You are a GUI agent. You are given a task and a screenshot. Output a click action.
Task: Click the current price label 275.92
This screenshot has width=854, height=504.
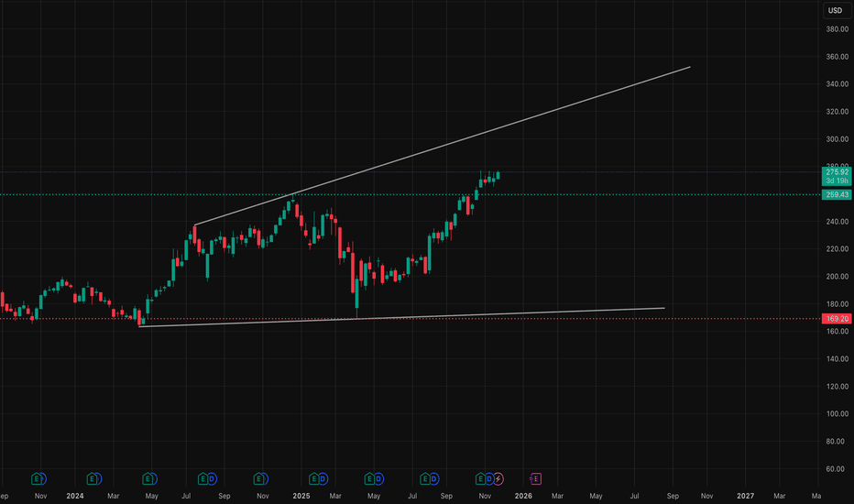[x=838, y=171]
